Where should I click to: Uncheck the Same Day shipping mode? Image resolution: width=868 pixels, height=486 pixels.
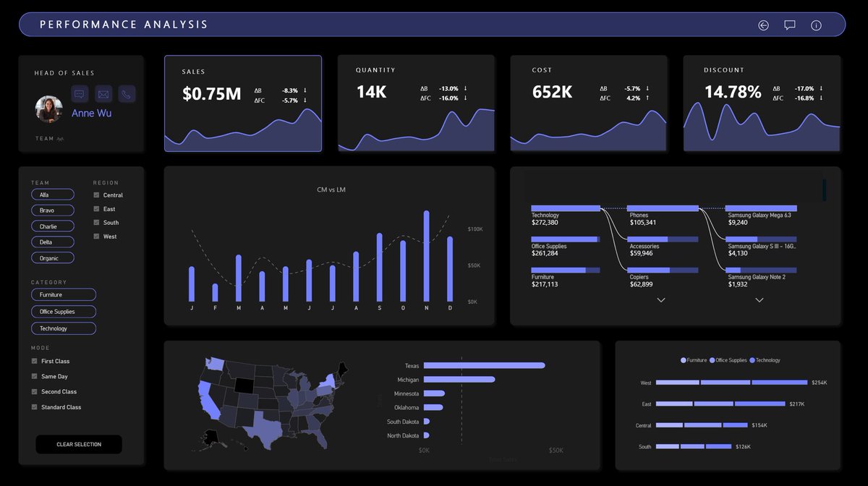pos(33,376)
